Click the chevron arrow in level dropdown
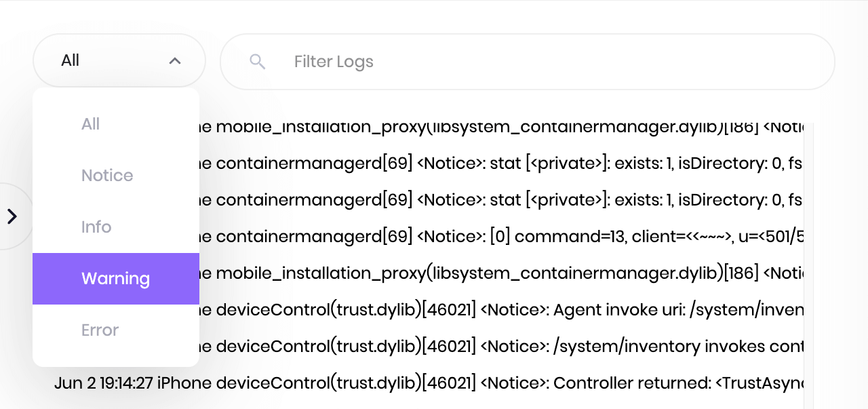The image size is (868, 409). click(175, 61)
